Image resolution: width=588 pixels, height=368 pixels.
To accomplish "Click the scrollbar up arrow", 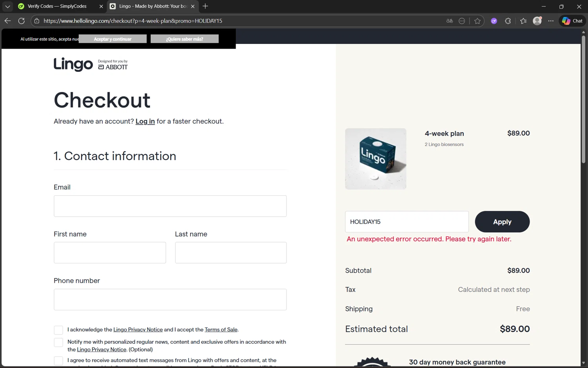I will pos(583,32).
